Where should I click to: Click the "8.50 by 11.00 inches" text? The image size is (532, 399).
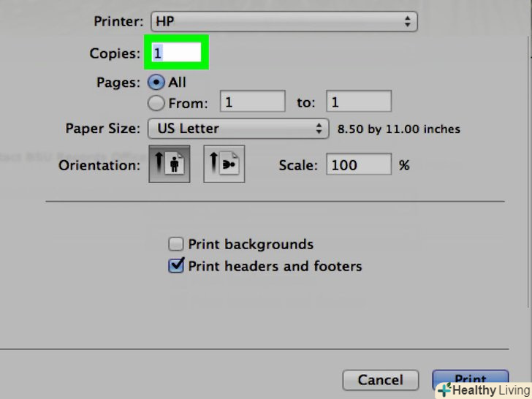point(399,129)
